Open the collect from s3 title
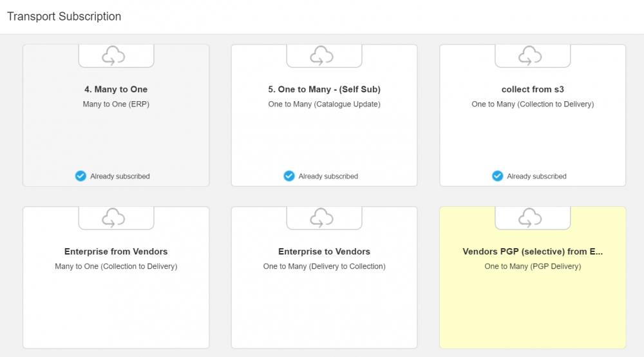This screenshot has height=357, width=644. (533, 90)
